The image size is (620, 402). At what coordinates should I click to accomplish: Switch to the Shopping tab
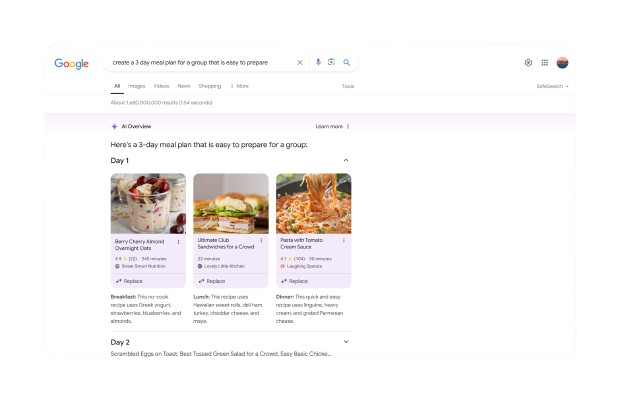[x=209, y=86]
